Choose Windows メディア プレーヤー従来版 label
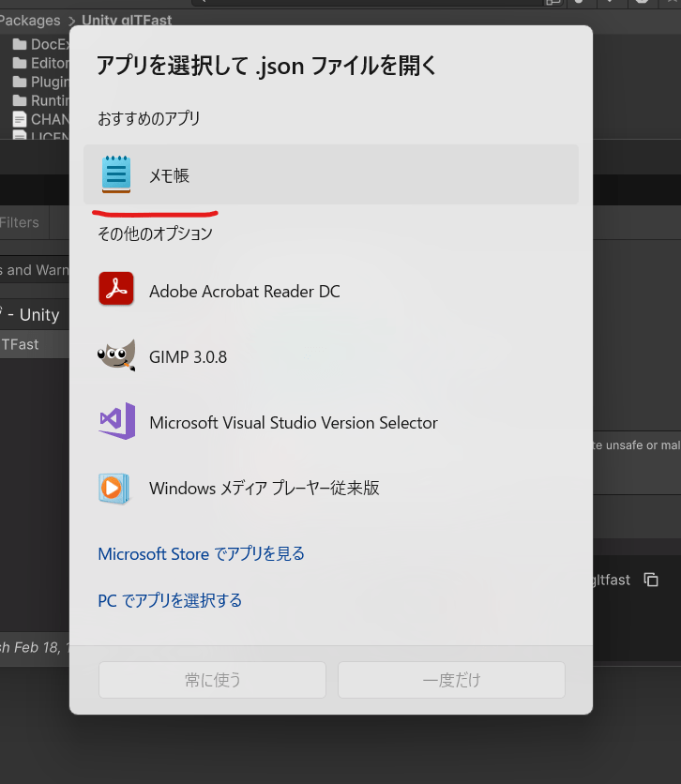Image resolution: width=681 pixels, height=784 pixels. tap(265, 488)
